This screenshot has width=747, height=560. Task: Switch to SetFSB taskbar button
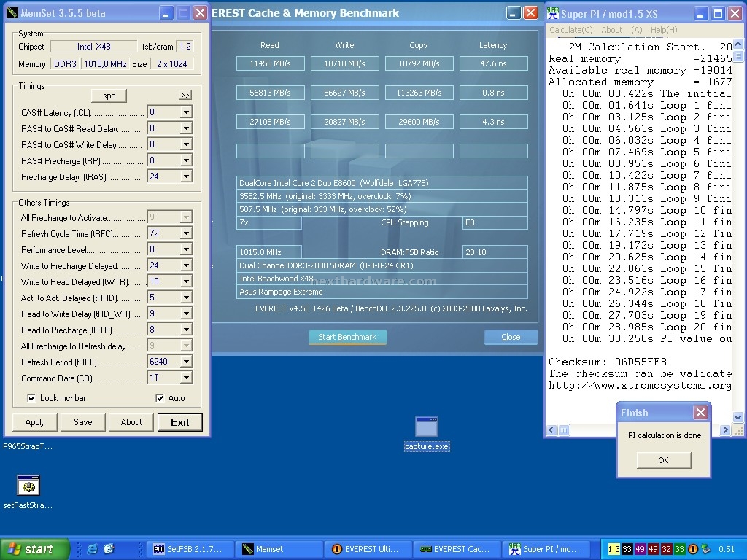pyautogui.click(x=190, y=549)
